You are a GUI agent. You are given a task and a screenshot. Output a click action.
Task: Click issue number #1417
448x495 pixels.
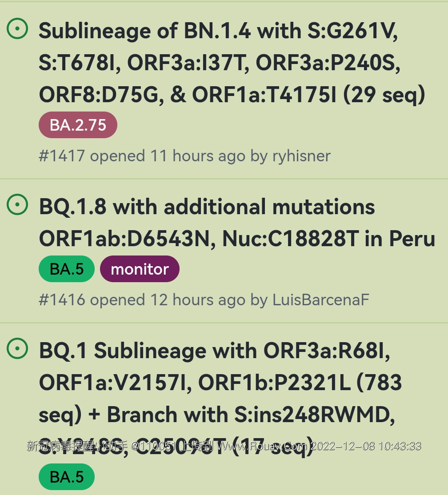[62, 156]
